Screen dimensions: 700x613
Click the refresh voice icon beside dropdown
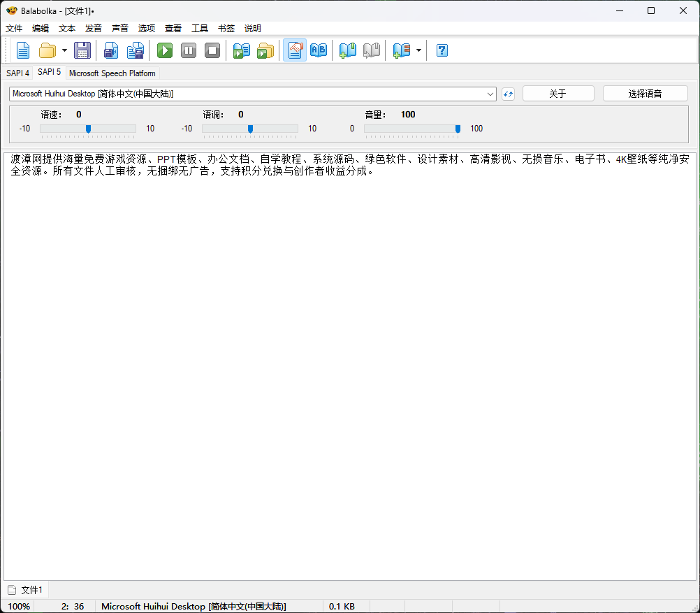pos(508,94)
